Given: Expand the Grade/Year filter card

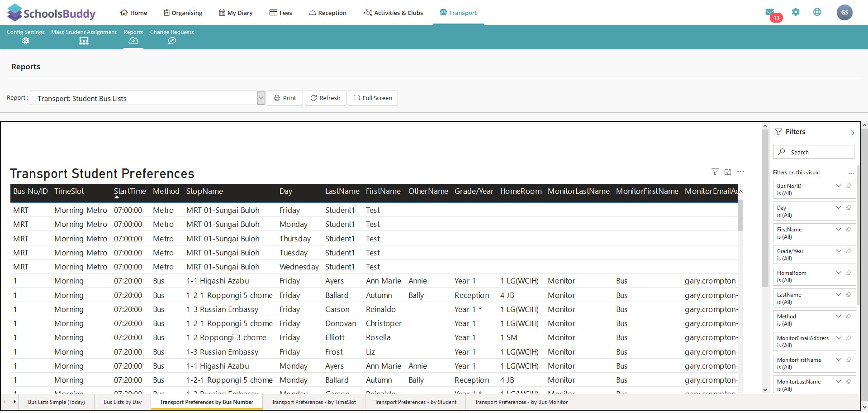Looking at the screenshot, I should click(838, 251).
